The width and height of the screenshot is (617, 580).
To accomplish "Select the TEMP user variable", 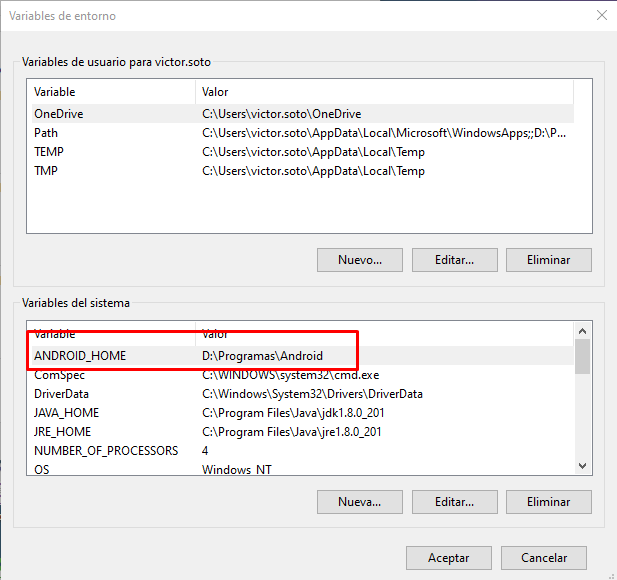I will click(49, 152).
